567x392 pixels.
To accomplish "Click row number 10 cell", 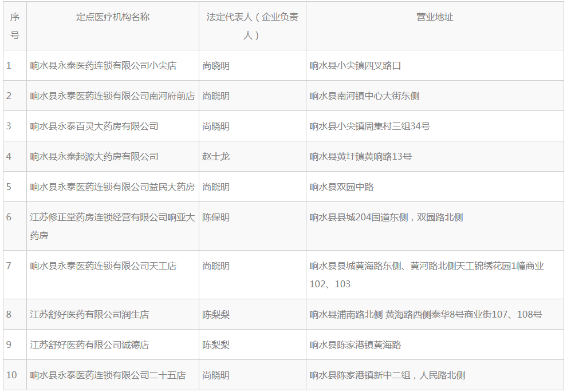I will pyautogui.click(x=12, y=375).
